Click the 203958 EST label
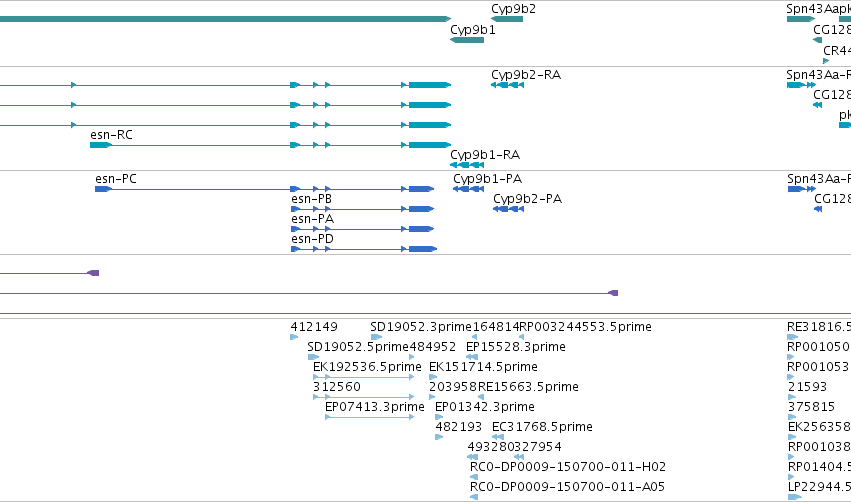 (453, 387)
